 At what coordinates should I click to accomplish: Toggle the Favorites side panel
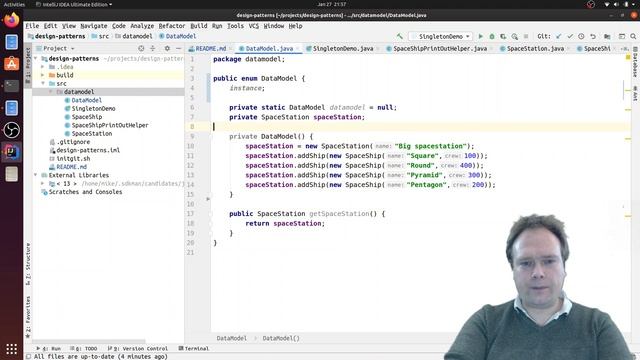coord(28,317)
